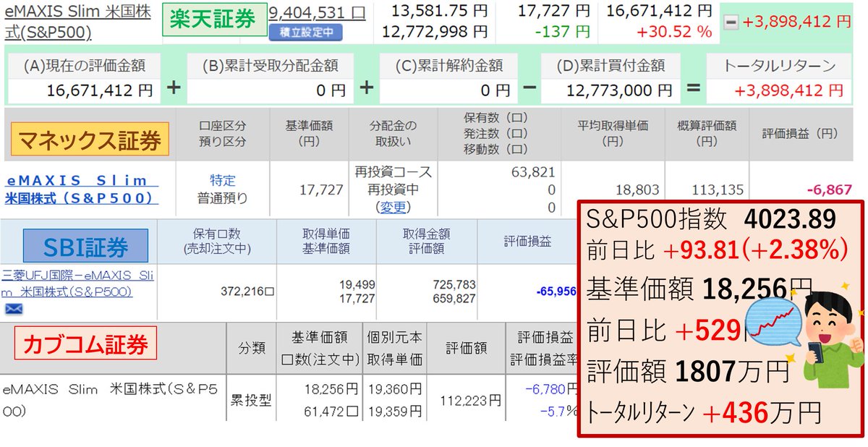Click the 取得単価 基準価額 header in SBI table
868x447 pixels.
(325, 242)
